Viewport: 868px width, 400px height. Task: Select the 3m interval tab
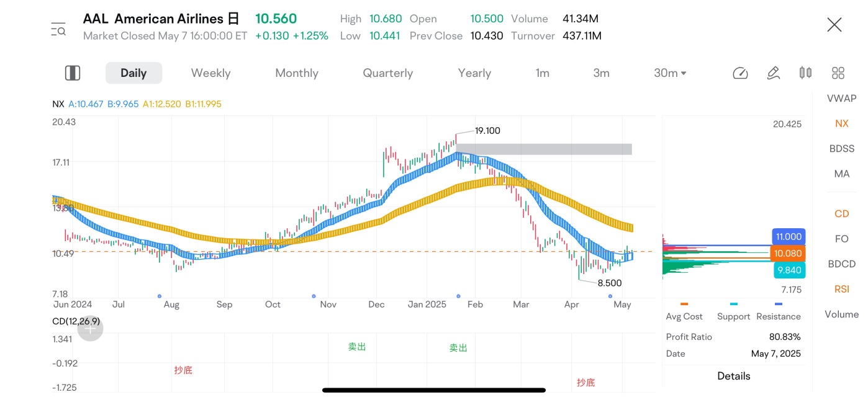coord(601,73)
